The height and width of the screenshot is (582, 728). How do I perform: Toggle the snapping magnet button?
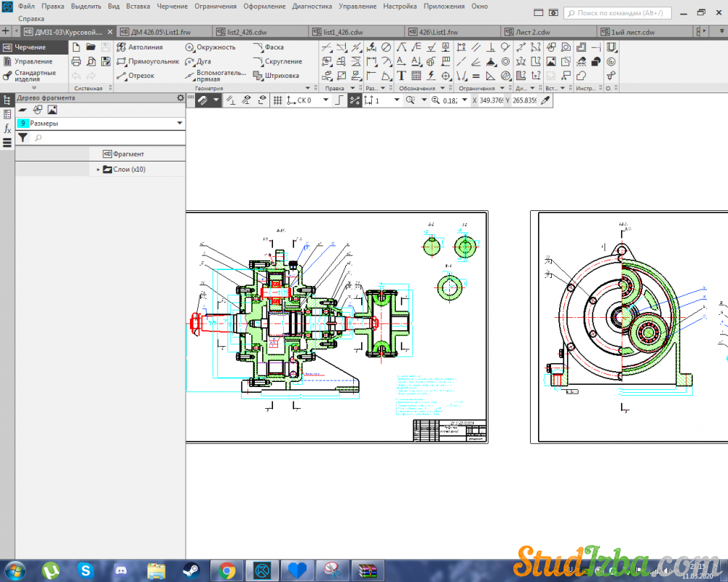[202, 100]
